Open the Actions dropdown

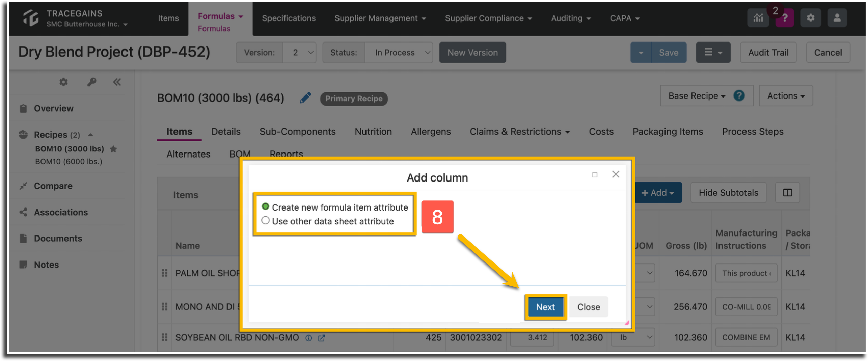786,96
